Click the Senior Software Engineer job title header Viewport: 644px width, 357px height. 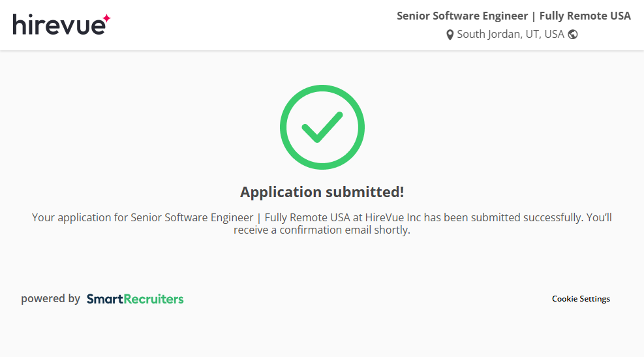click(x=462, y=16)
